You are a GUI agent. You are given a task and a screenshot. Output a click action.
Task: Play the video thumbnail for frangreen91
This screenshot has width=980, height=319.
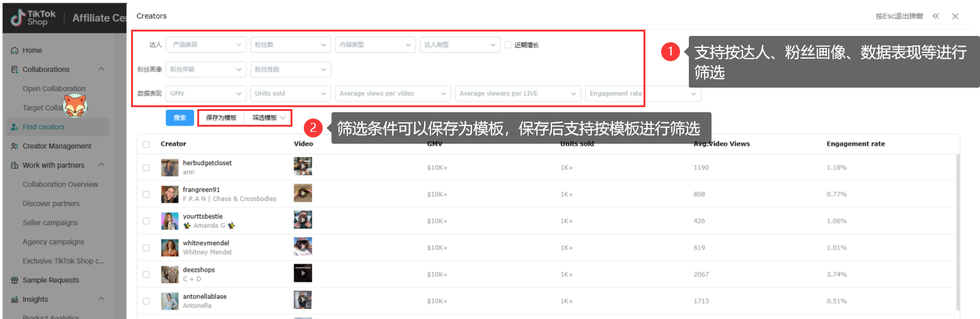point(303,193)
